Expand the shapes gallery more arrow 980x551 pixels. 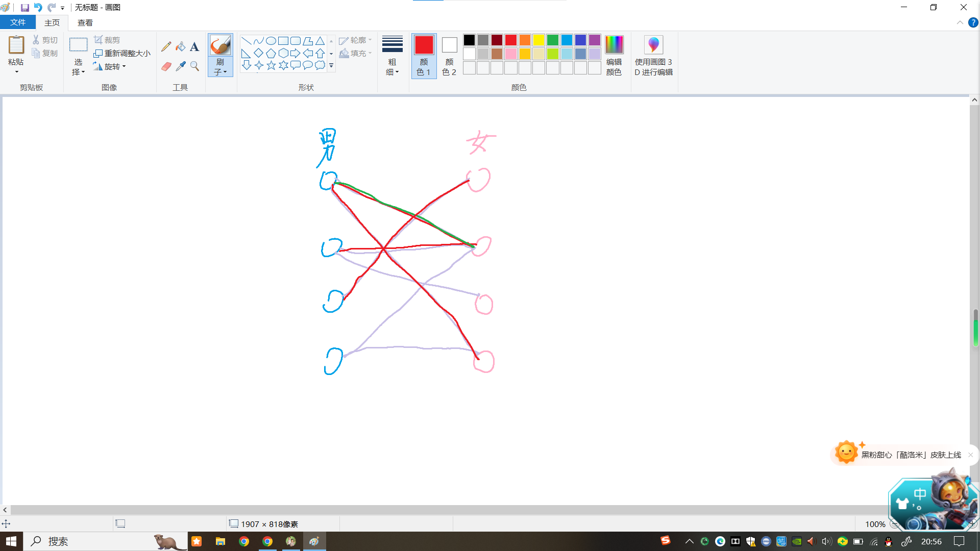click(x=331, y=65)
